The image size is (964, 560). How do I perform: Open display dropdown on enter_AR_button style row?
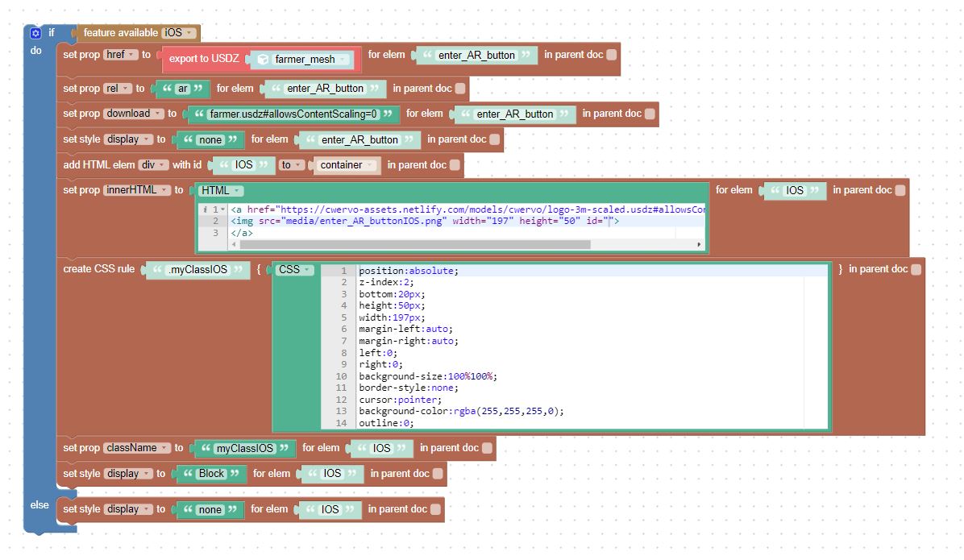(128, 139)
